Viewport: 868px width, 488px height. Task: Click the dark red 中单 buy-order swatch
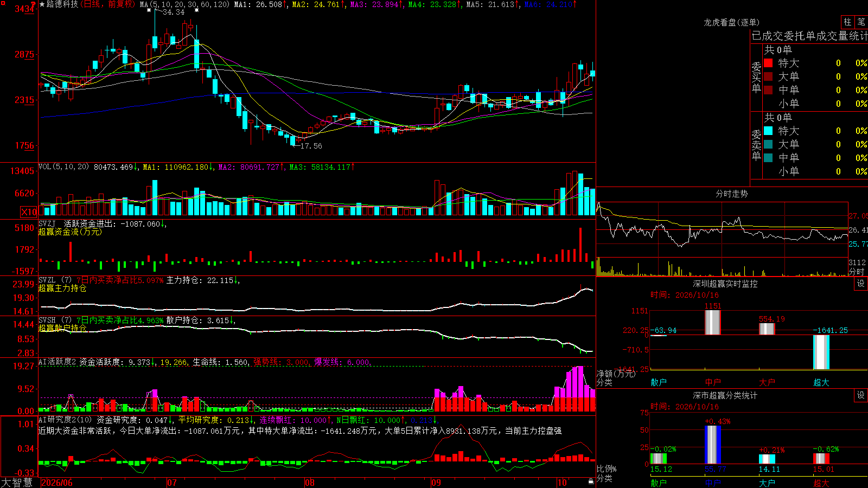(x=768, y=90)
